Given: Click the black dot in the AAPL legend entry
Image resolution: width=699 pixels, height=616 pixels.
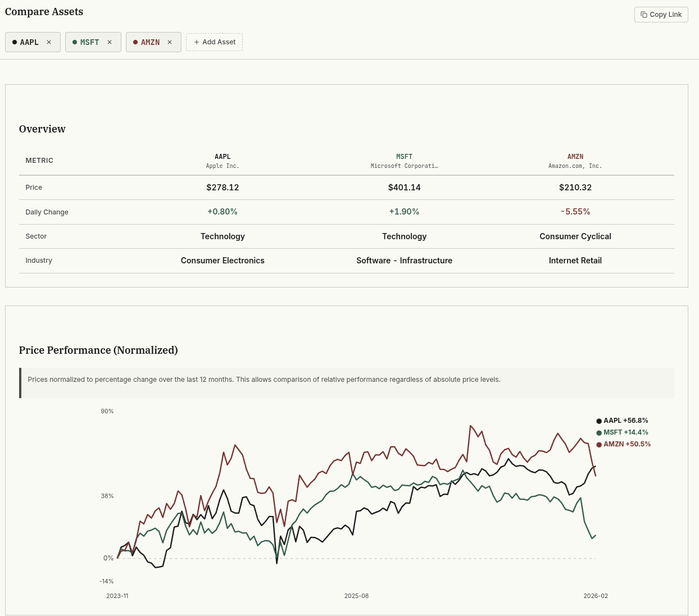Looking at the screenshot, I should click(x=599, y=421).
